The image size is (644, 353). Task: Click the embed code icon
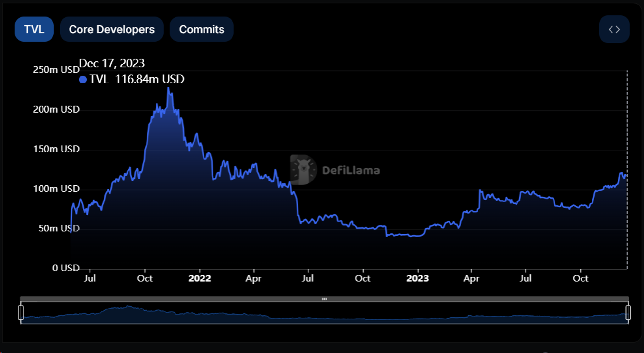click(x=614, y=29)
